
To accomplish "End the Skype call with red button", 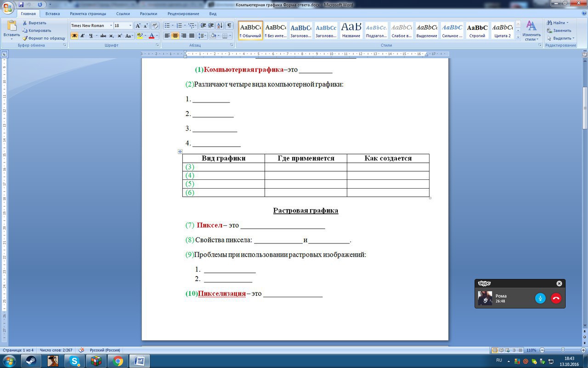I will coord(556,298).
